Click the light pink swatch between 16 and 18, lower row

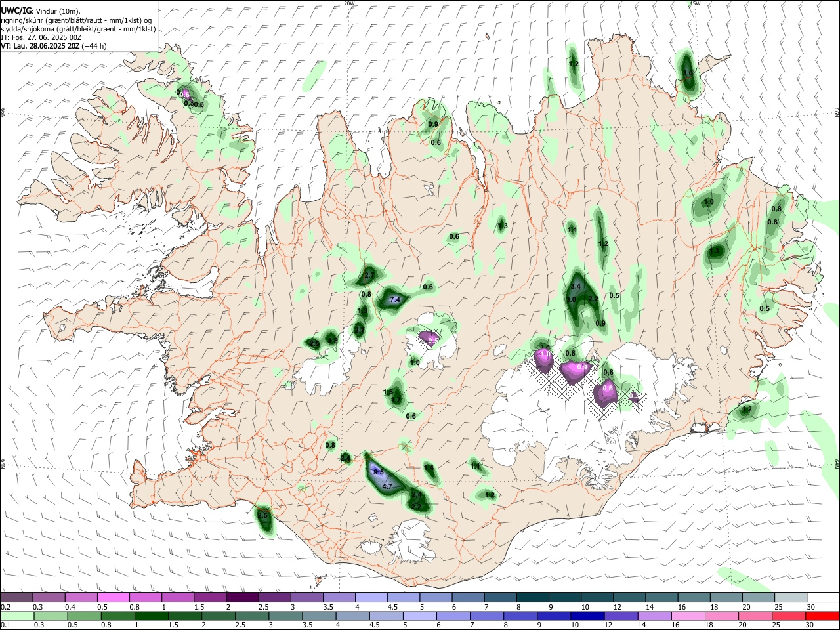click(x=688, y=616)
